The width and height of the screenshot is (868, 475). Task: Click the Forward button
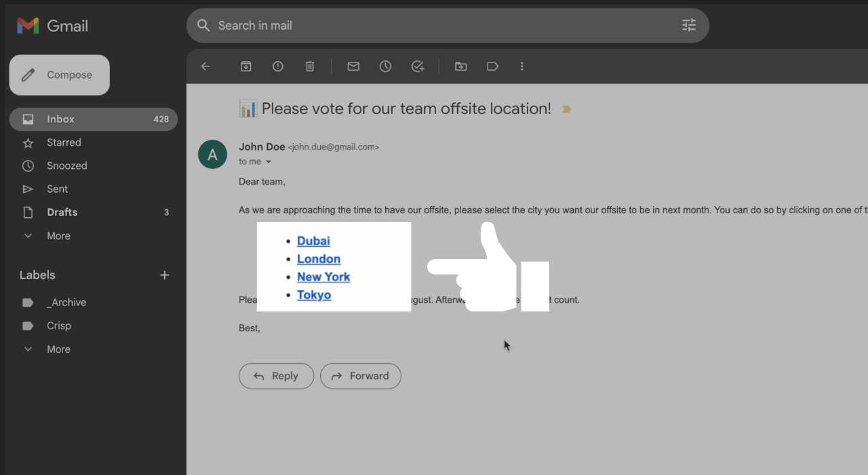[x=361, y=376]
